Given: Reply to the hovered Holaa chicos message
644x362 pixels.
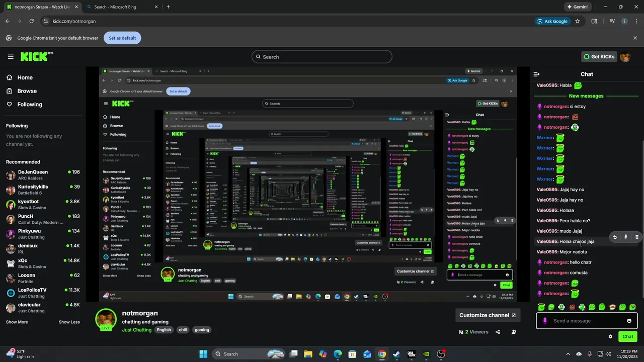Looking at the screenshot, I should pyautogui.click(x=614, y=237).
